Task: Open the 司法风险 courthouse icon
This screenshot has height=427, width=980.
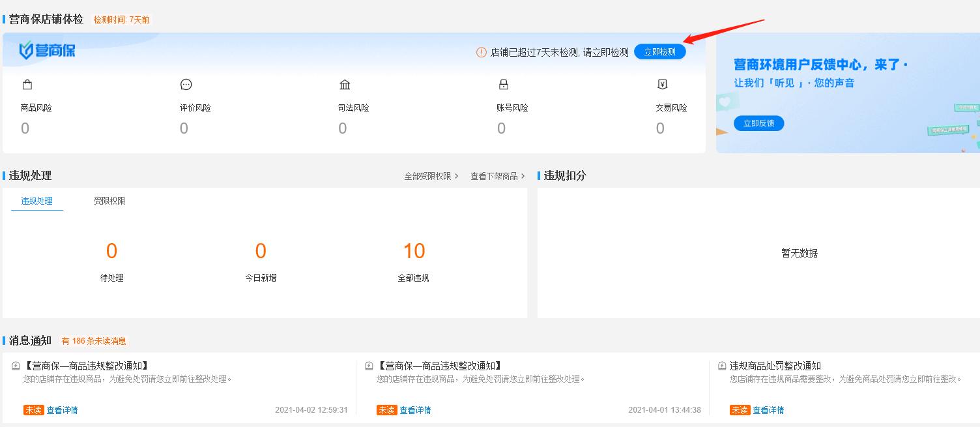Action: tap(344, 84)
